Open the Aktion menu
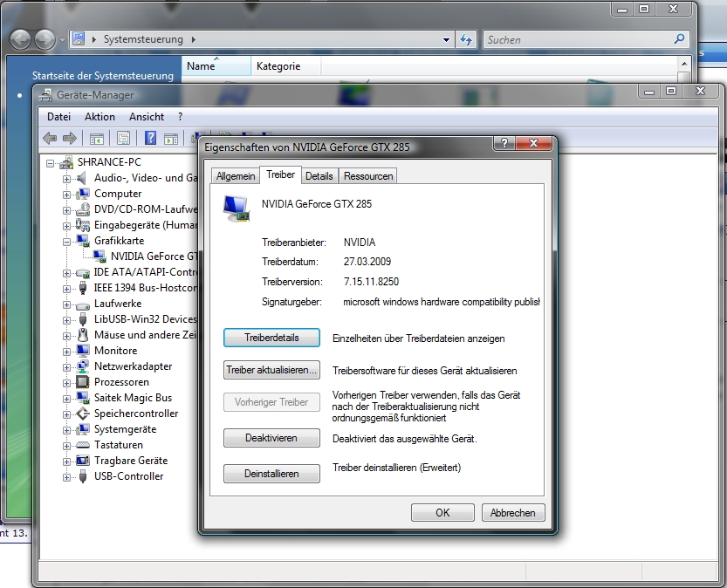The image size is (727, 588). coord(99,117)
